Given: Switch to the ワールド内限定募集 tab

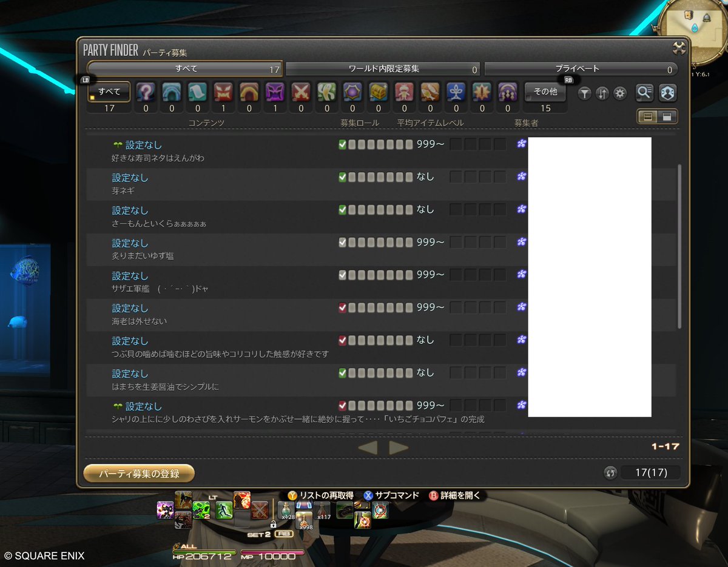Looking at the screenshot, I should 383,69.
